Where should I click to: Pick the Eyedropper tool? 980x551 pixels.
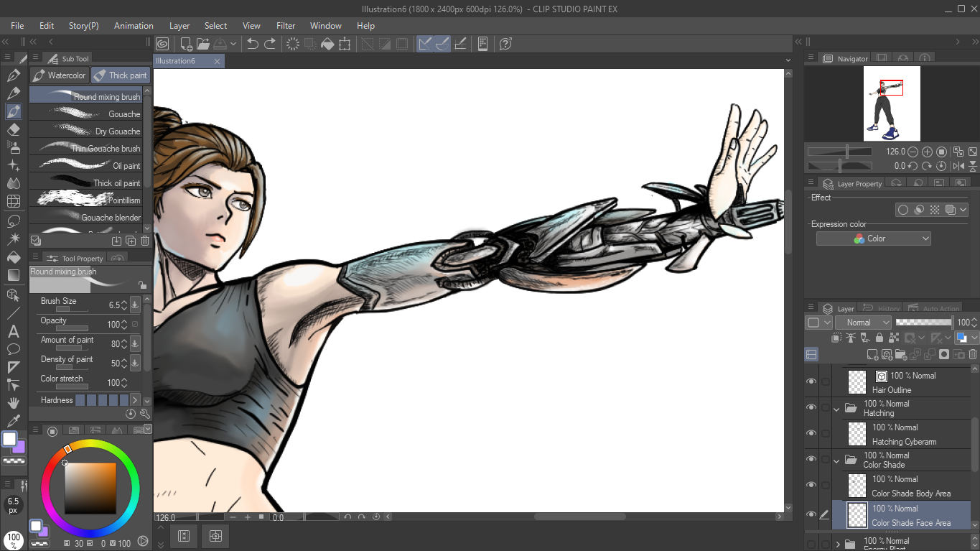[13, 421]
